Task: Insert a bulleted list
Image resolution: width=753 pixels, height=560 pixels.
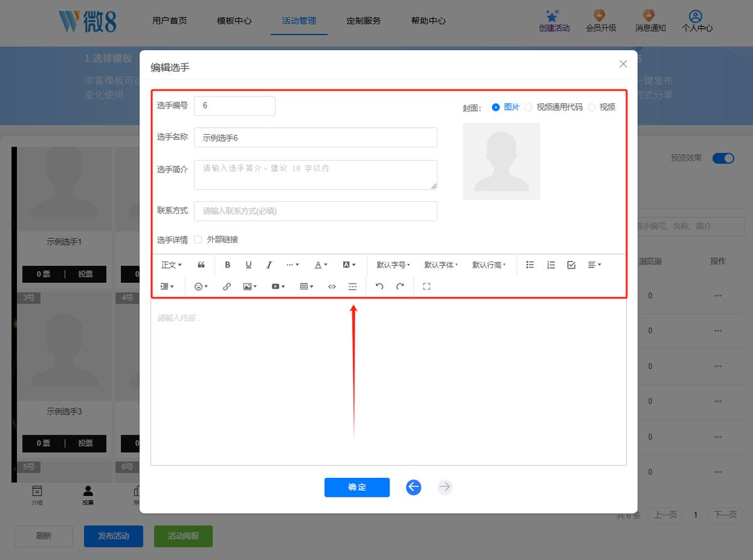Action: 530,265
